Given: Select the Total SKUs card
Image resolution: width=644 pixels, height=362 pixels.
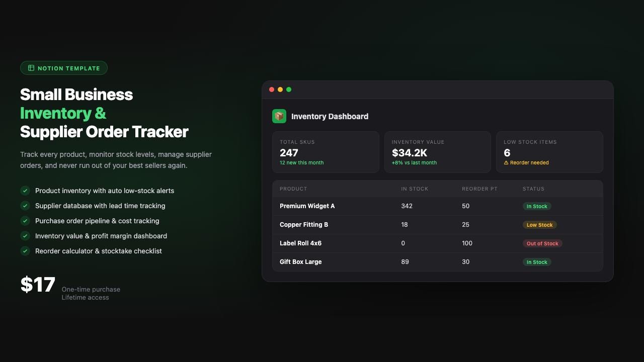Looking at the screenshot, I should pos(326,152).
